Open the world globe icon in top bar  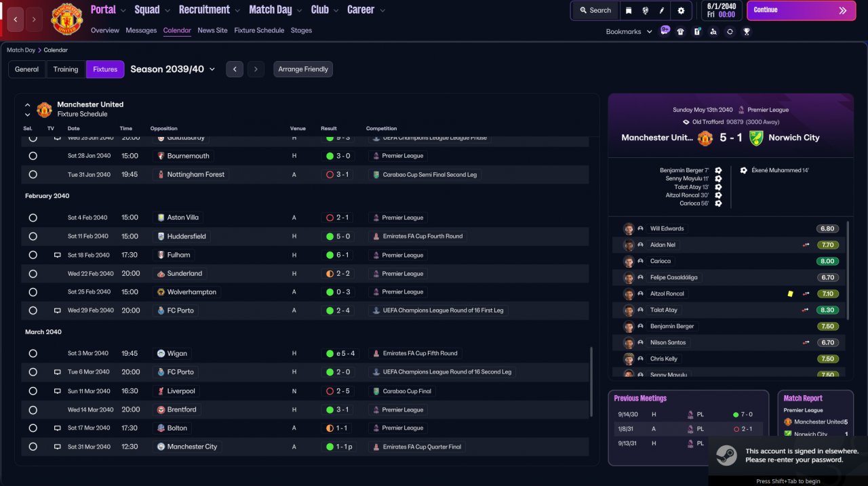pos(646,10)
